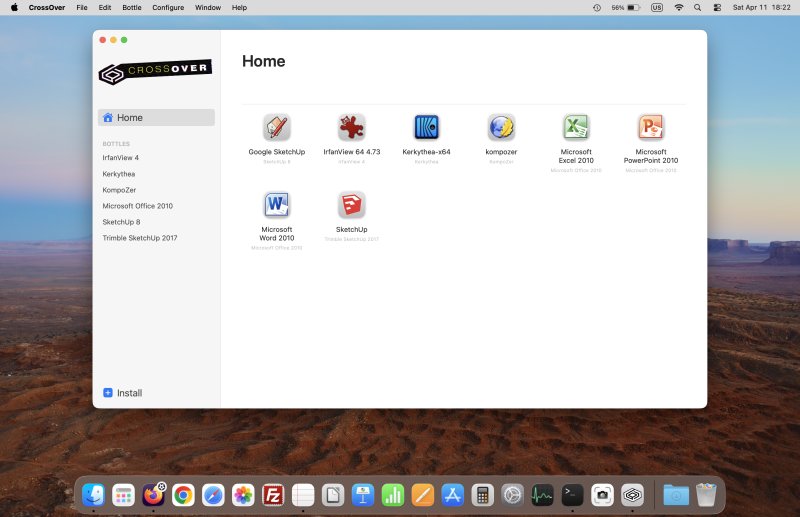This screenshot has width=800, height=517.
Task: Click the CrossOver logo banner
Action: pos(155,72)
